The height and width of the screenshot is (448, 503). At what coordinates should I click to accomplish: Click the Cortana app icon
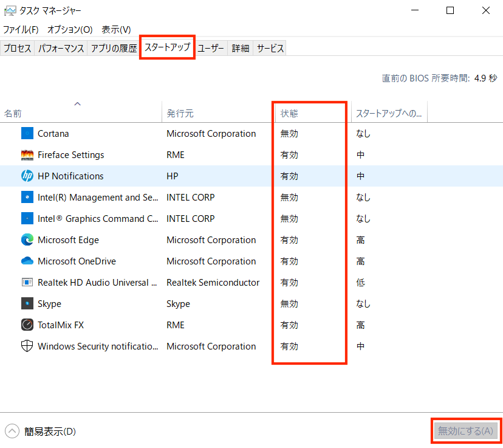[x=27, y=134]
